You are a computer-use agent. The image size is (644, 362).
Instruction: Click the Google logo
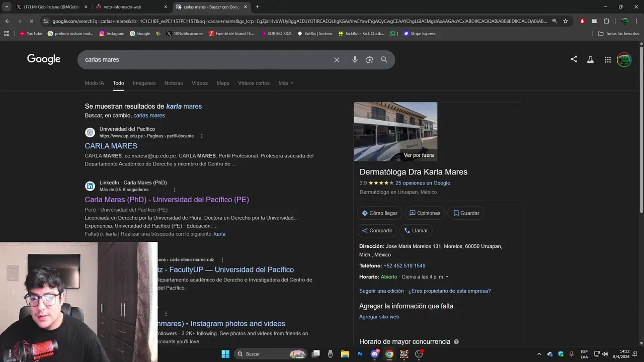tap(44, 59)
